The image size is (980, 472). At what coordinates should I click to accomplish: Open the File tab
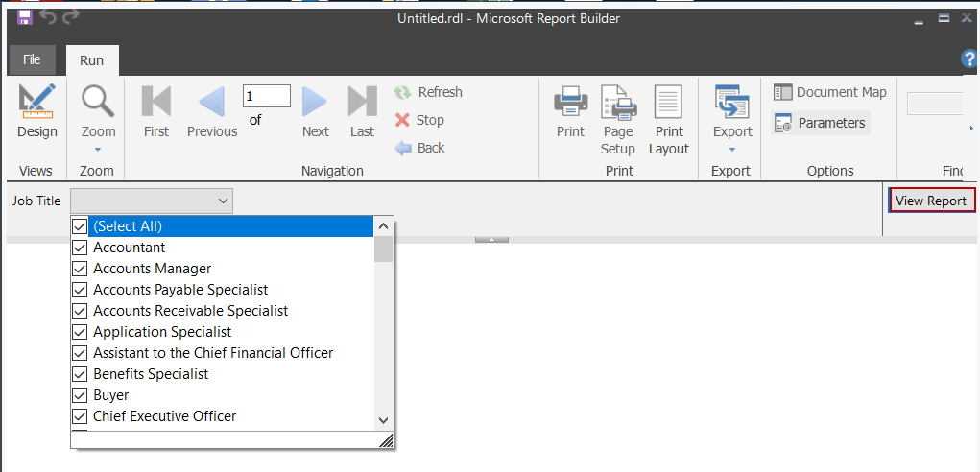[x=32, y=59]
